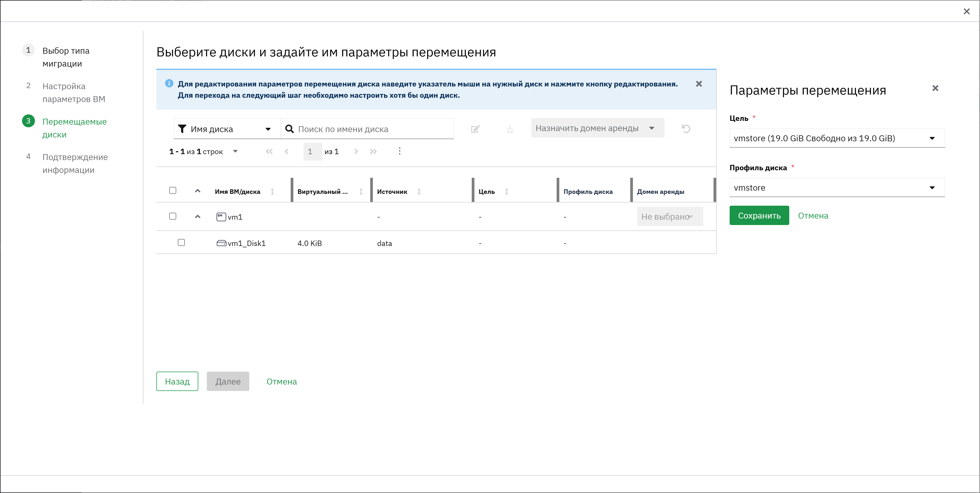This screenshot has width=980, height=493.
Task: Open Назначить домен аренды dropdown
Action: tap(598, 128)
